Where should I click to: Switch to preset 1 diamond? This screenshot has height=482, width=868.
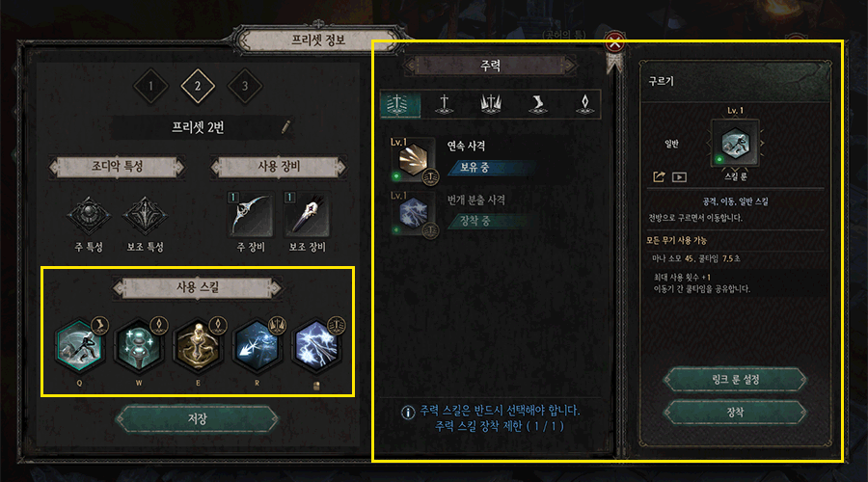pyautogui.click(x=150, y=86)
